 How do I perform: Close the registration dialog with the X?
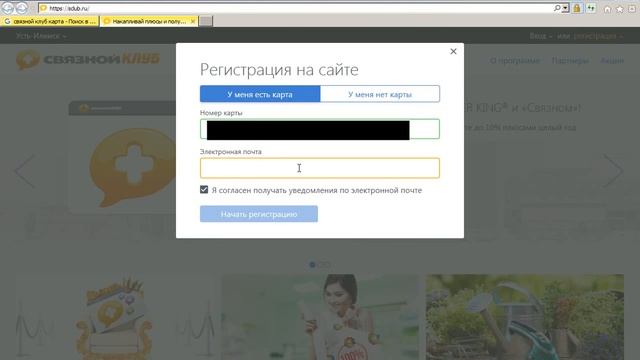(x=453, y=51)
